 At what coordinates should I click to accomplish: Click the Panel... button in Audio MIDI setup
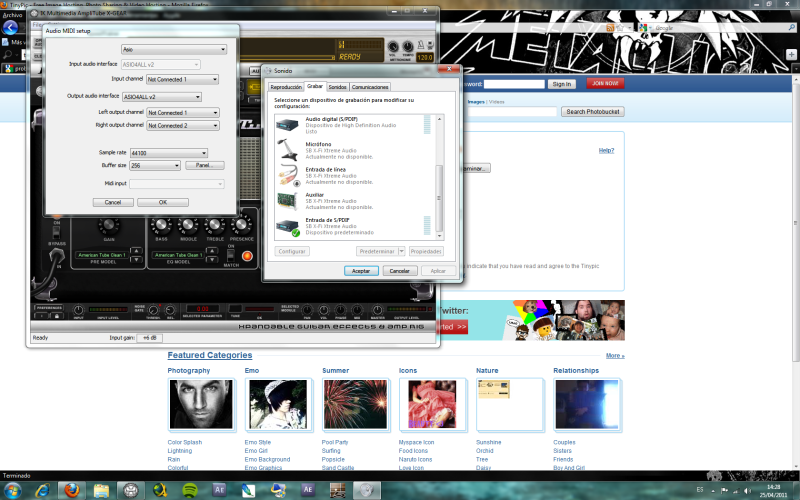[x=205, y=165]
